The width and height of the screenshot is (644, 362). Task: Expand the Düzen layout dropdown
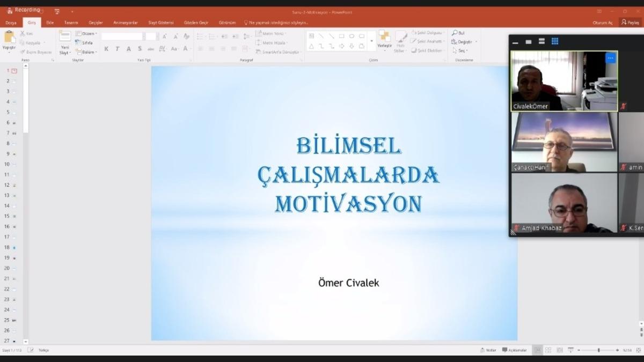point(87,34)
